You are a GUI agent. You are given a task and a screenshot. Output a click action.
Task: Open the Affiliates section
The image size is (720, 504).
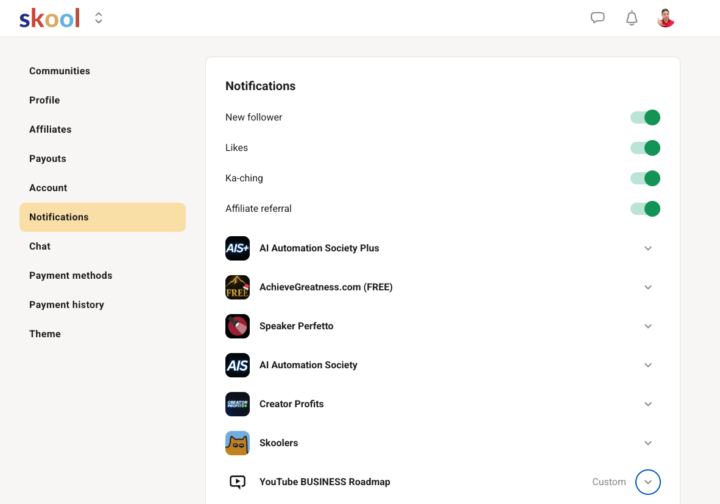coord(50,129)
